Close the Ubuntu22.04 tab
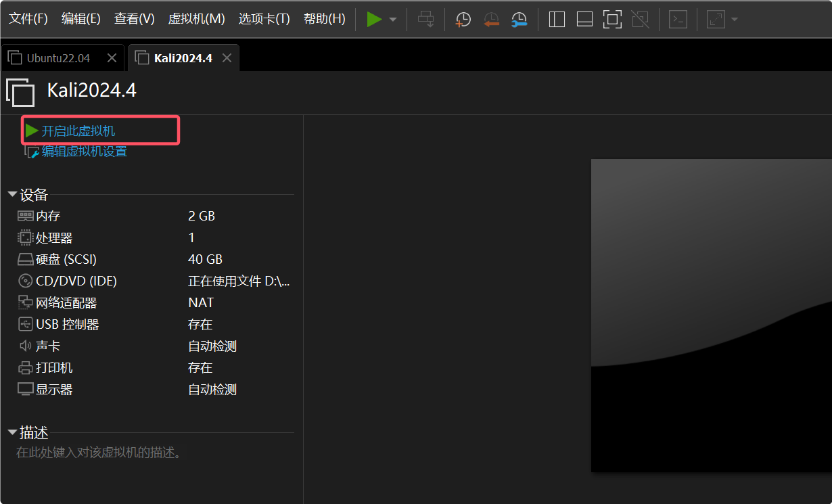832x504 pixels. click(112, 58)
